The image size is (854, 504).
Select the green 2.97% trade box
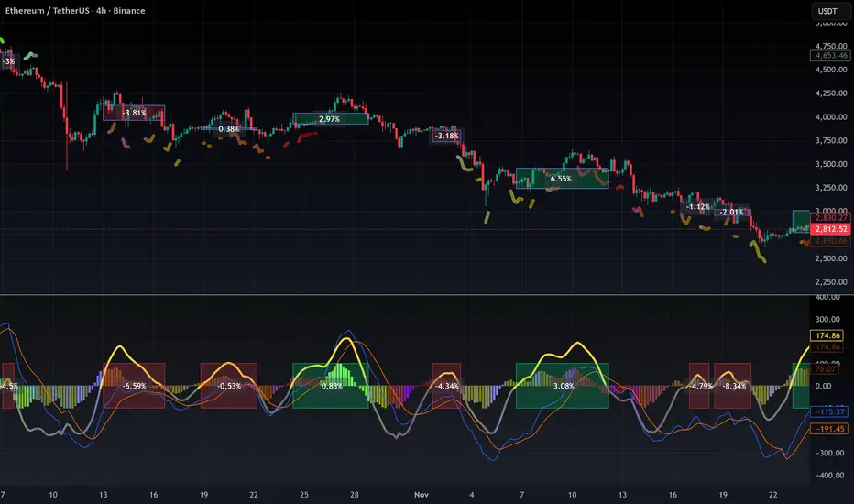[x=330, y=119]
